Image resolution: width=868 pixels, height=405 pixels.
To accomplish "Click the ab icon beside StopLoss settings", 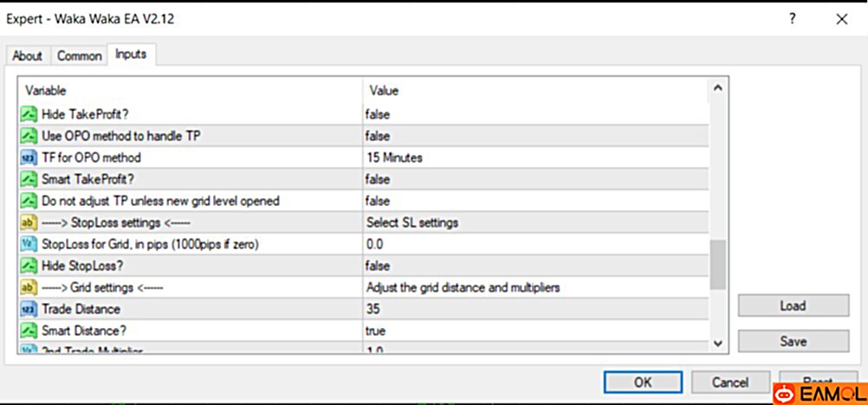I will coord(29,222).
